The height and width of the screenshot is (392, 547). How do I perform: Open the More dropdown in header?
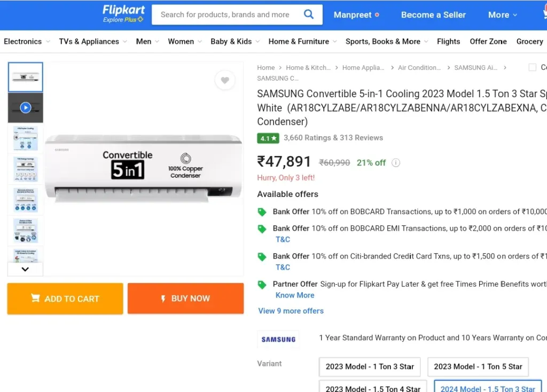click(x=502, y=14)
